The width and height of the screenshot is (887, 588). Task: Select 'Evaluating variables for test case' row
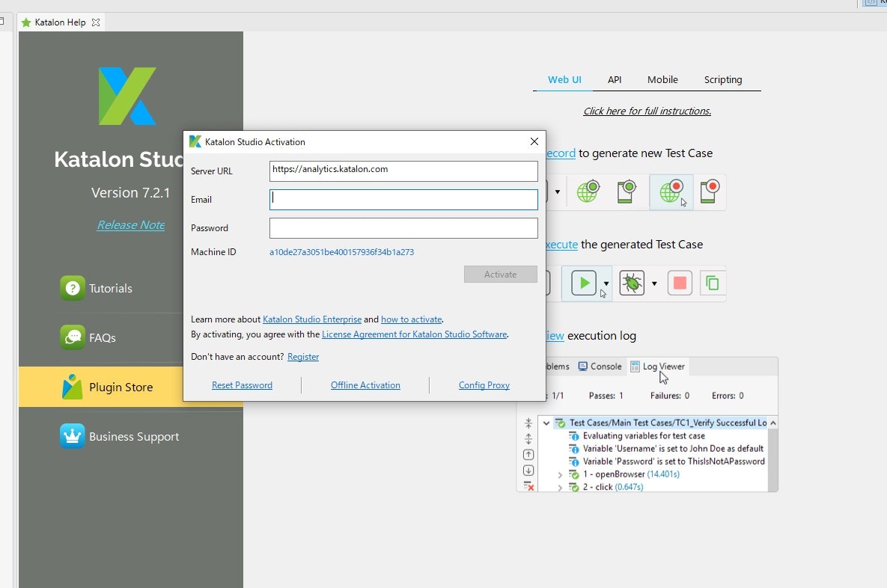[644, 436]
